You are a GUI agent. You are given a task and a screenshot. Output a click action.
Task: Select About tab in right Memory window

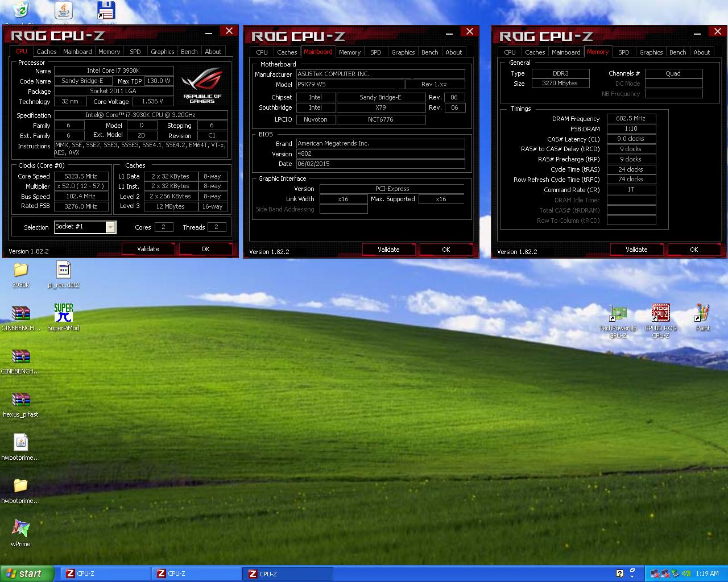(702, 52)
